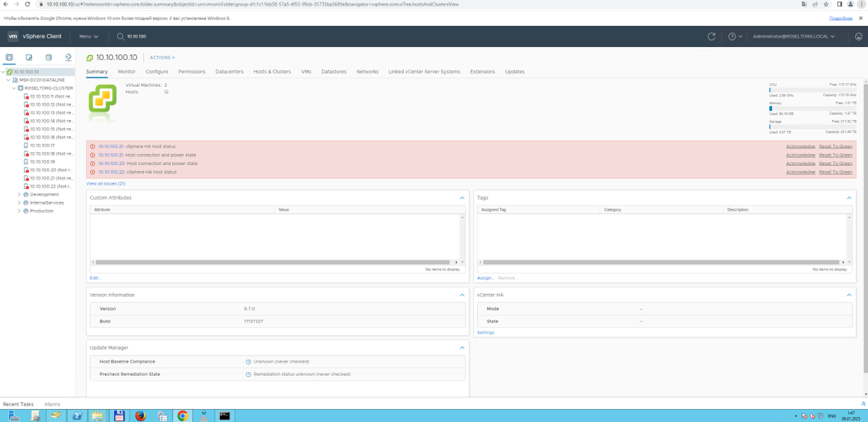
Task: Click info icon beside Remediation status unknown
Action: tap(248, 374)
